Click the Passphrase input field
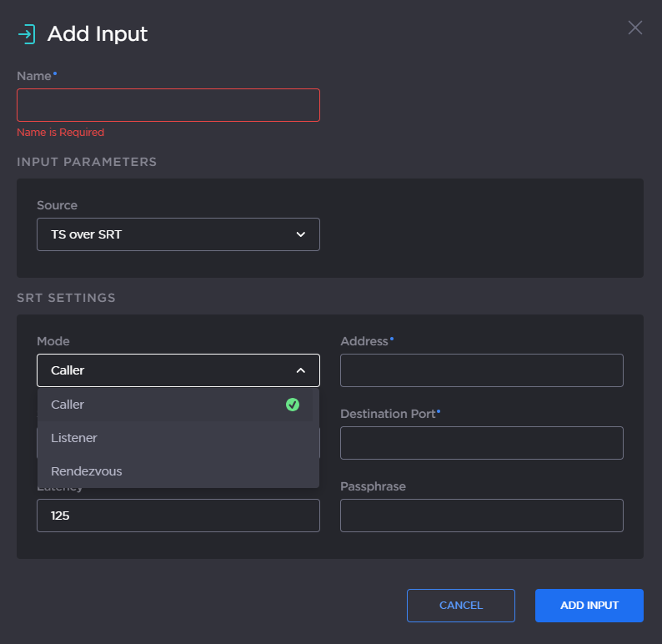Screen dimensions: 662x644 (x=481, y=516)
